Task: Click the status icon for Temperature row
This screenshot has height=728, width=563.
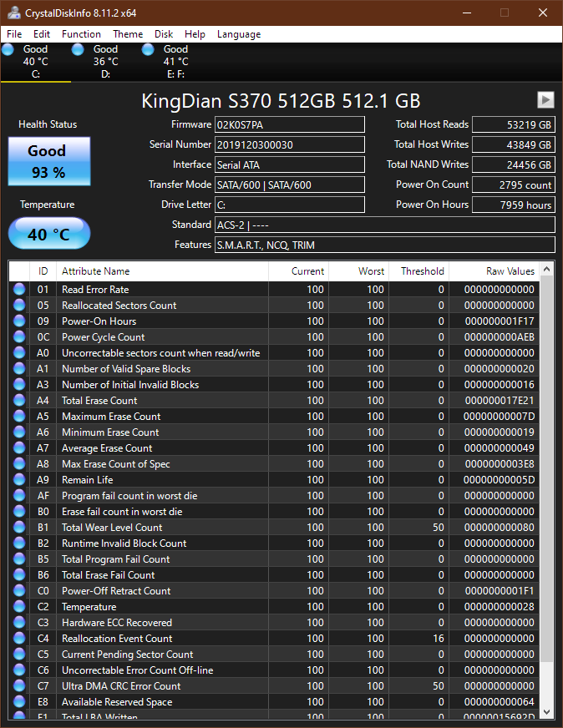Action: [x=19, y=606]
